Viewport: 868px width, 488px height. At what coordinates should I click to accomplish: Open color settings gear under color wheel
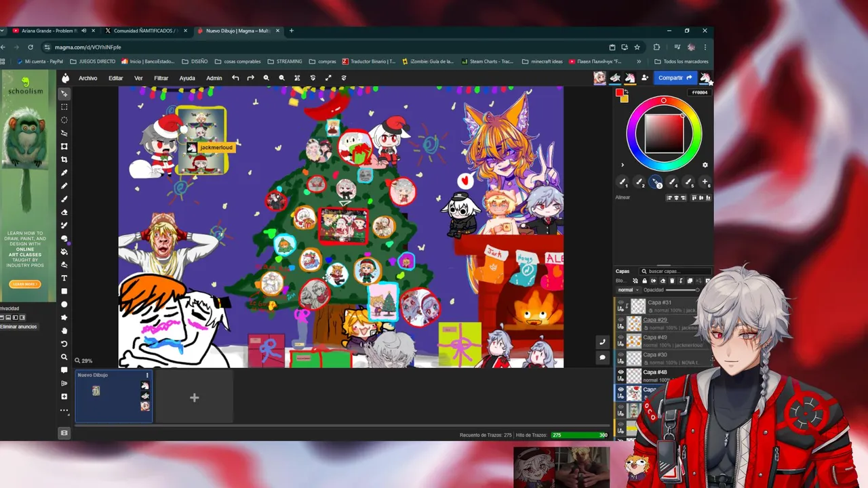coord(705,165)
